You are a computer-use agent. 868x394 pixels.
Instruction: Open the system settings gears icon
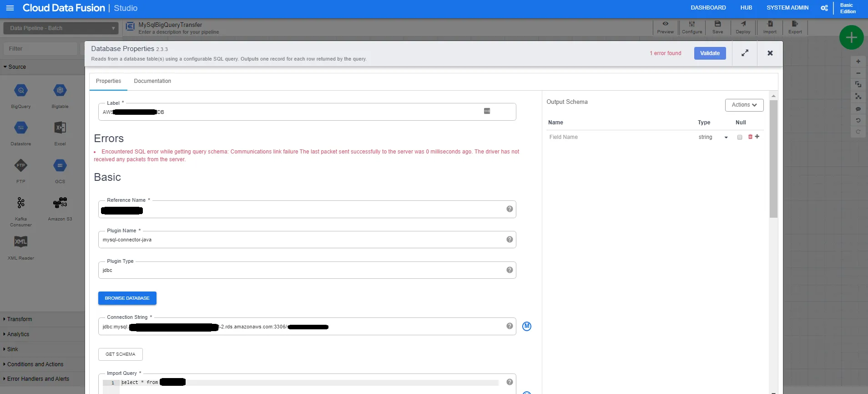click(824, 8)
